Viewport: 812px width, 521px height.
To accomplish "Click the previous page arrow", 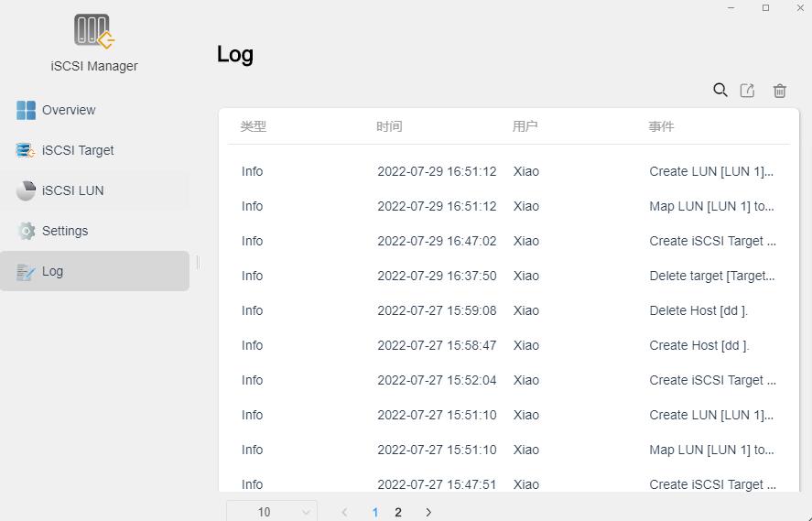I will 344,512.
